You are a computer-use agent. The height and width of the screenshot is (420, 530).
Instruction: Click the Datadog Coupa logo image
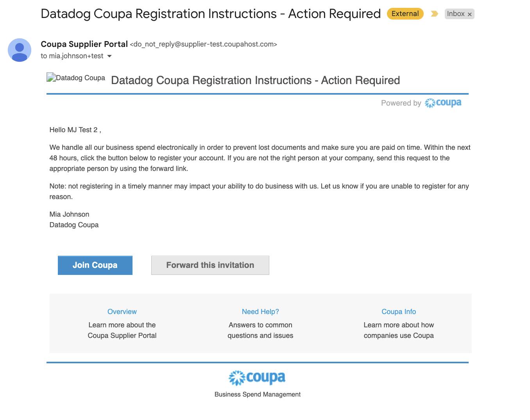(x=76, y=77)
